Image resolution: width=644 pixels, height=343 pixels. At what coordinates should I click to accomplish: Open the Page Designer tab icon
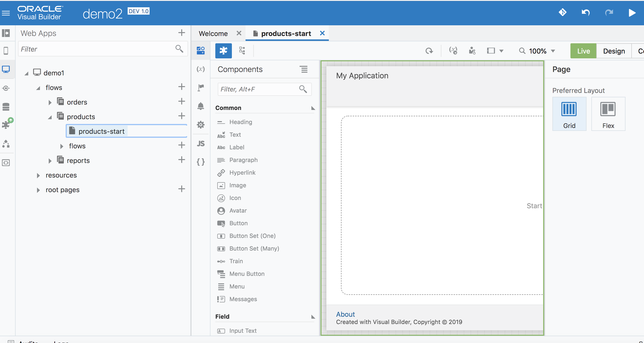[x=200, y=50]
